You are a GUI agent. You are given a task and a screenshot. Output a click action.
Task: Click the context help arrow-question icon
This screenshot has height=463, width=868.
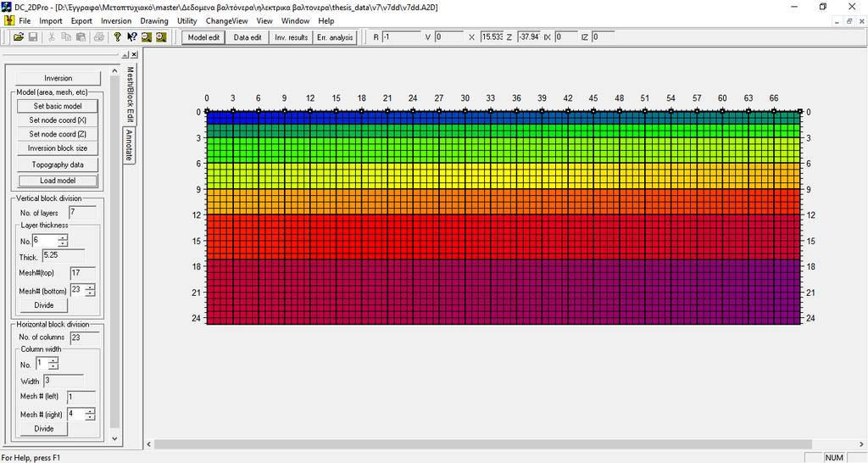(131, 37)
